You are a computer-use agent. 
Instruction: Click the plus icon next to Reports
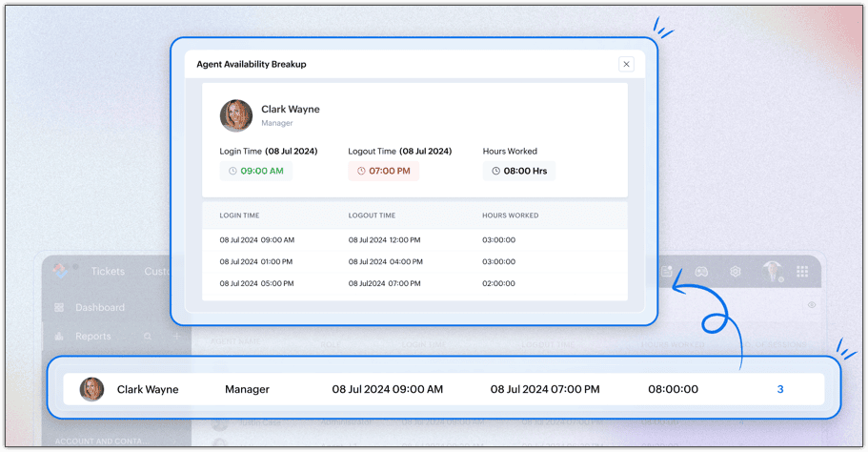[x=176, y=337]
